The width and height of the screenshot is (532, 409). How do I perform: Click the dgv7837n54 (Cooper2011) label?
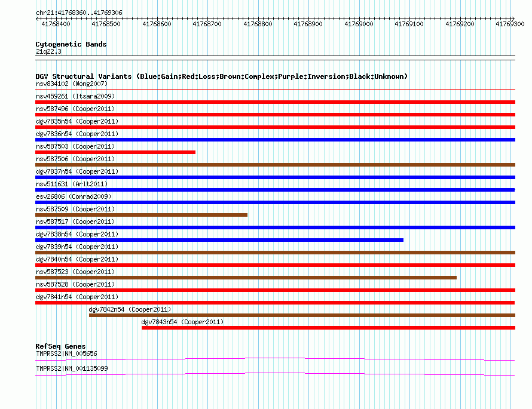click(x=77, y=171)
